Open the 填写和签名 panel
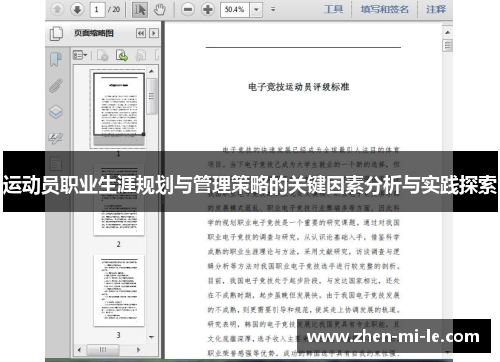The height and width of the screenshot is (362, 500). pyautogui.click(x=385, y=9)
